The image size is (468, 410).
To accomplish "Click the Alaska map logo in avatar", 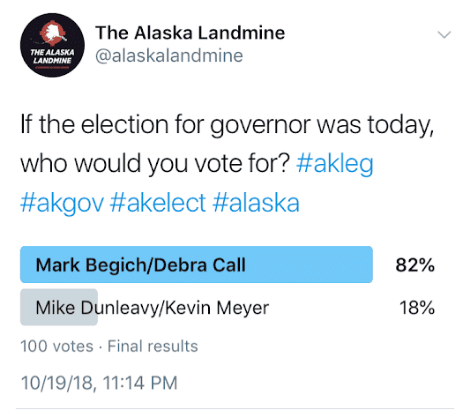I will click(x=52, y=32).
